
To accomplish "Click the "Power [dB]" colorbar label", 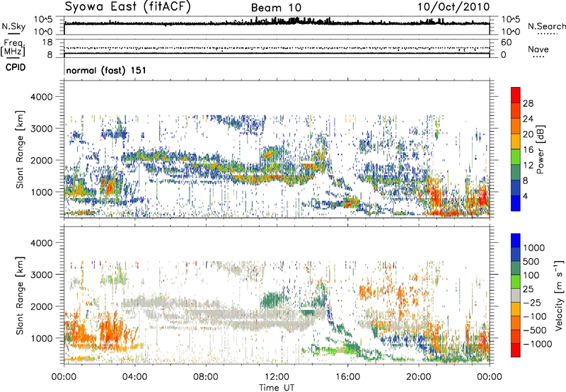I will pos(540,149).
